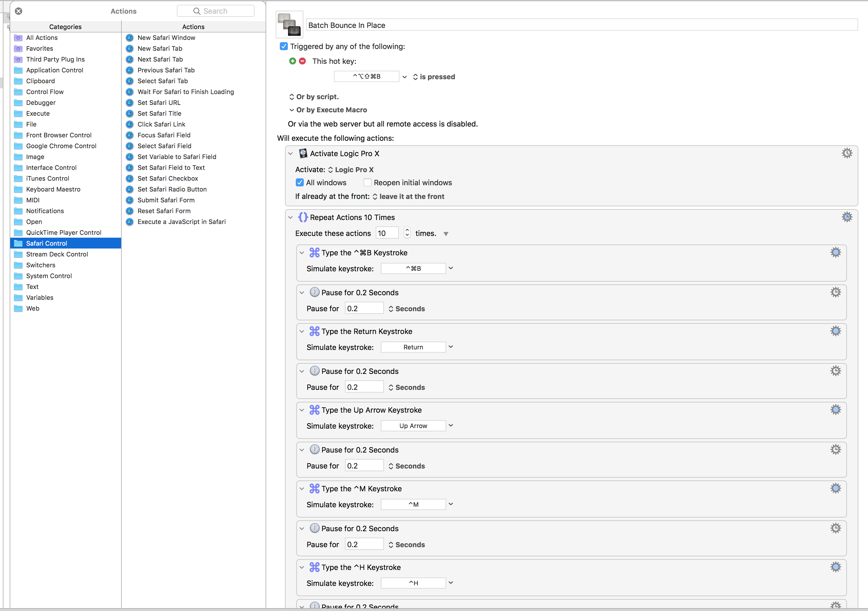Click the curly braces icon on the Repeat Actions header
The image size is (868, 611).
(303, 217)
